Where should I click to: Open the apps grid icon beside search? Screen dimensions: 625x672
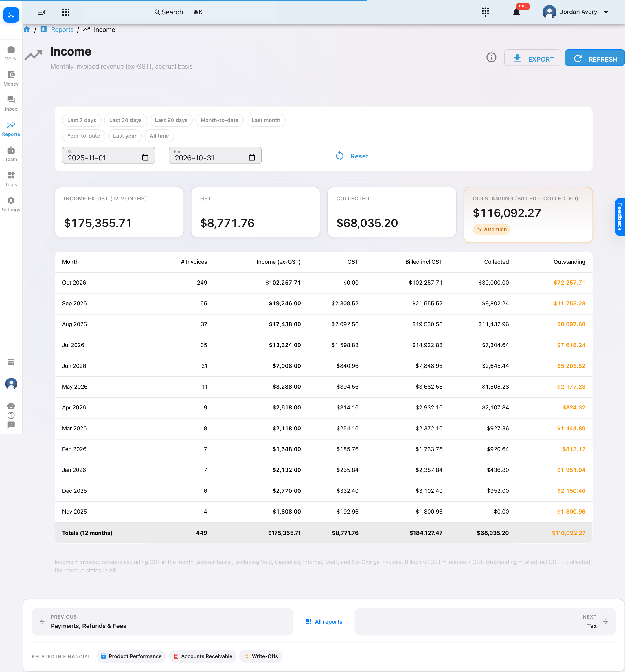click(66, 12)
